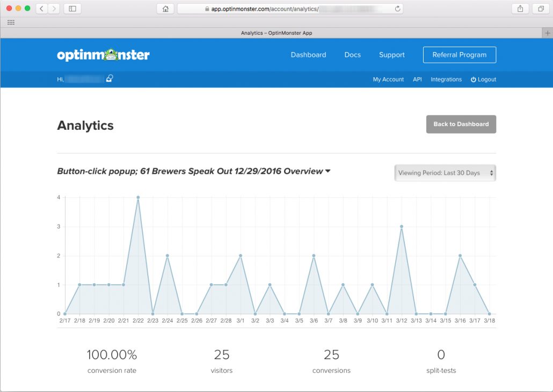Click the 2/22 peak data point

[x=138, y=197]
